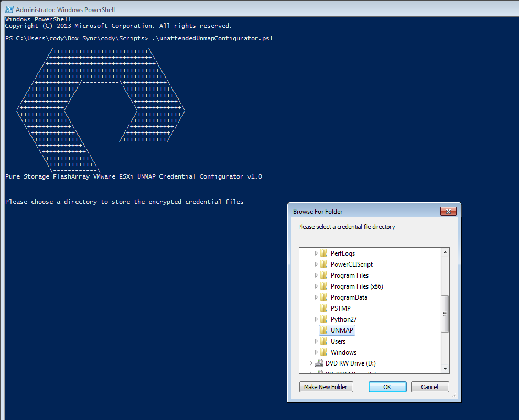The height and width of the screenshot is (420, 519).
Task: Click the Pure Storage FlashArray title line
Action: [134, 176]
